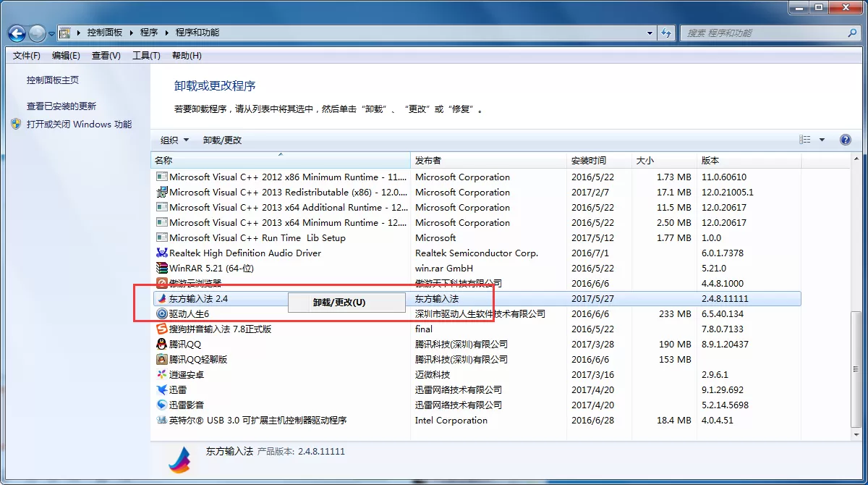Expand the arrow after 控制面板 breadcrumb
Screen dimensions: 868x485
(x=132, y=33)
